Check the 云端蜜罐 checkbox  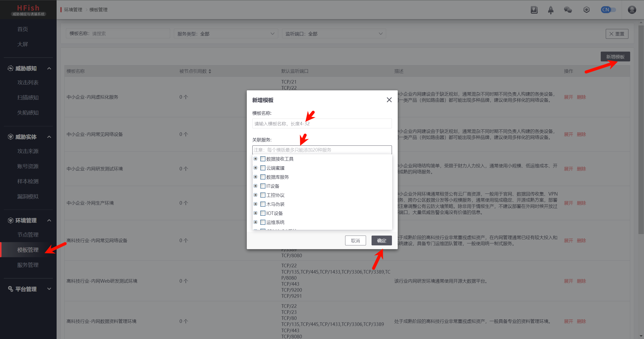[x=263, y=168]
